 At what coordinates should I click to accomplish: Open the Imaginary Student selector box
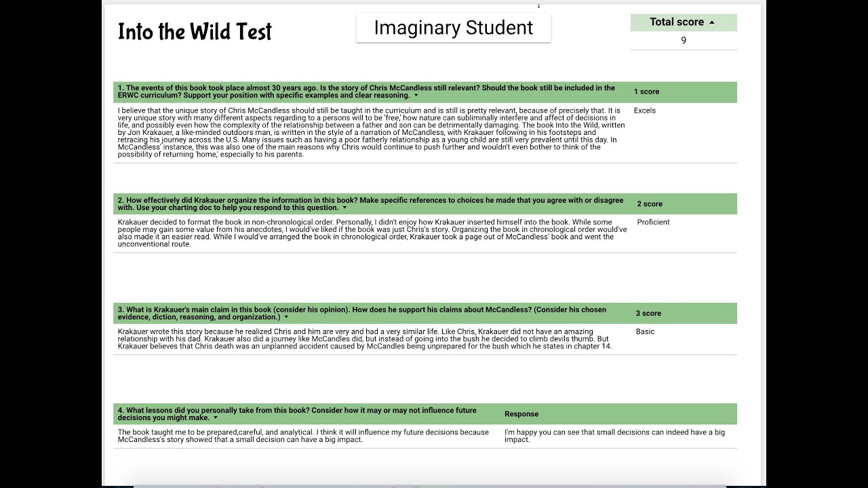click(453, 28)
